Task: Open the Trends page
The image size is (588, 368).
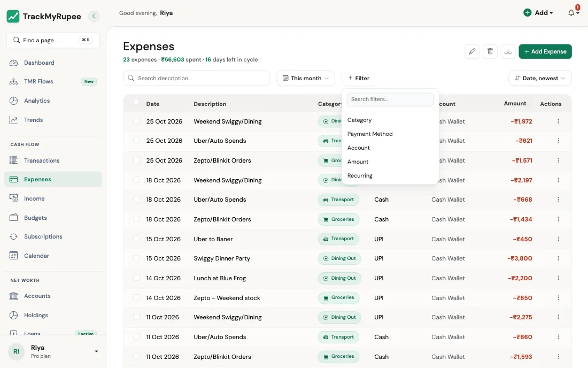Action: click(53, 120)
